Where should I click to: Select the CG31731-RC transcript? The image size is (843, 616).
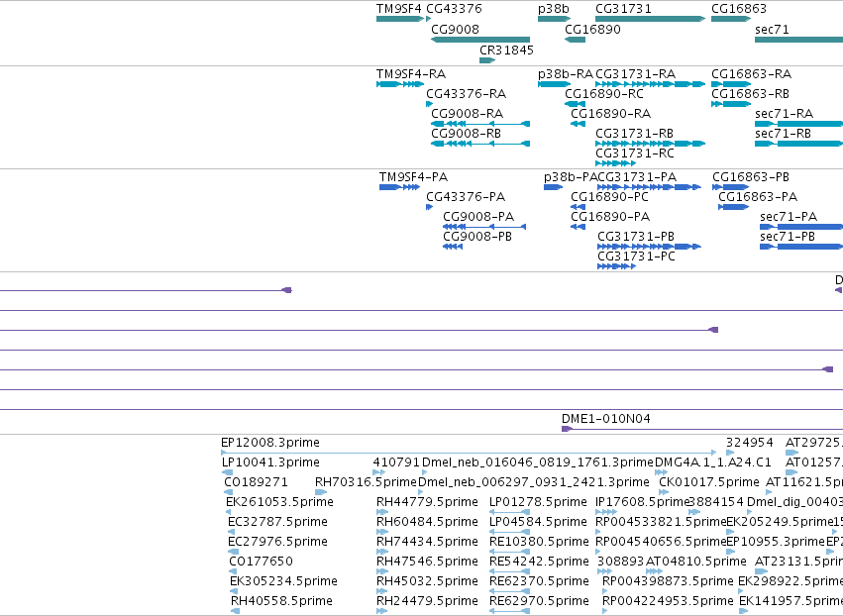tap(615, 163)
